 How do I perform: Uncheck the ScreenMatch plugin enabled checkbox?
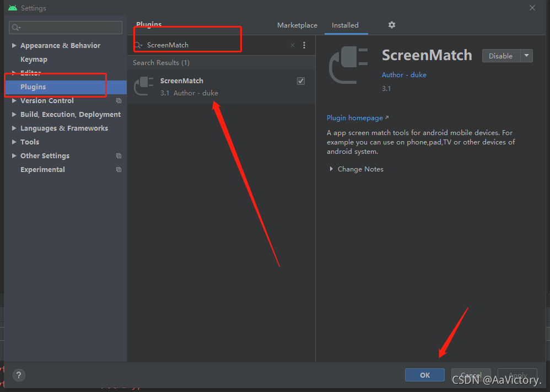click(x=300, y=81)
